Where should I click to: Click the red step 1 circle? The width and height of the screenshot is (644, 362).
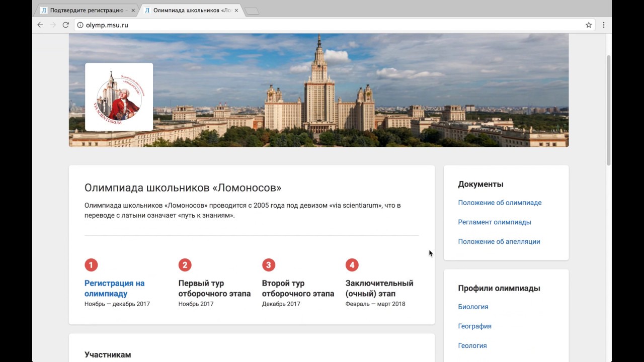pyautogui.click(x=91, y=265)
